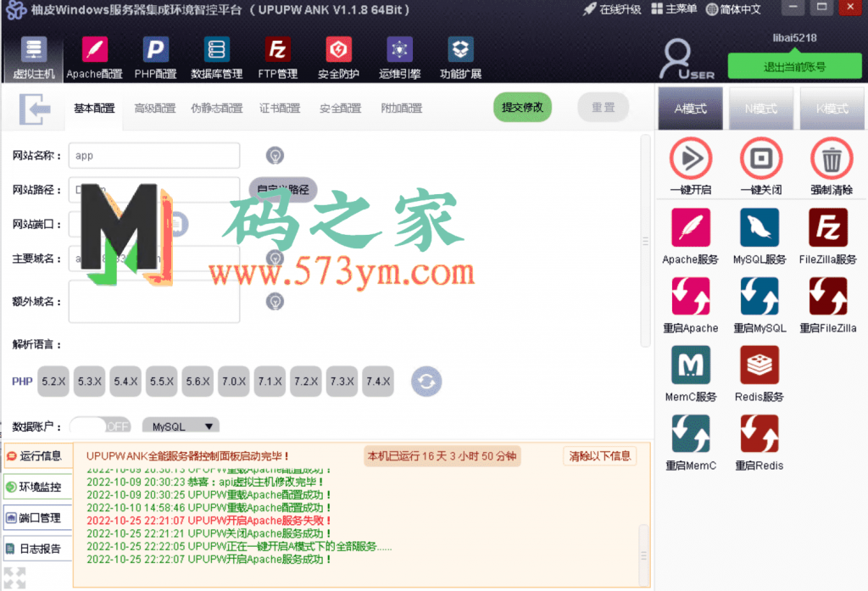
Task: Switch to the 高级配置 tab
Action: click(155, 108)
